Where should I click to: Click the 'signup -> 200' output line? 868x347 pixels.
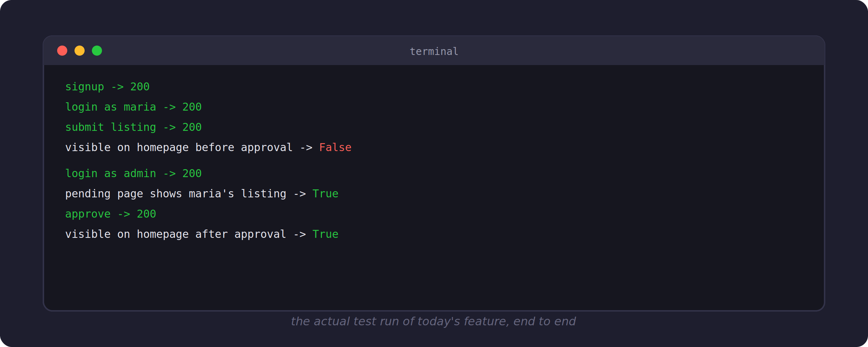107,87
